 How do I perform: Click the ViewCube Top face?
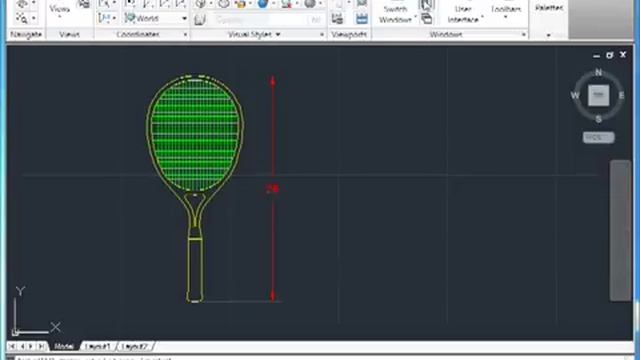598,96
